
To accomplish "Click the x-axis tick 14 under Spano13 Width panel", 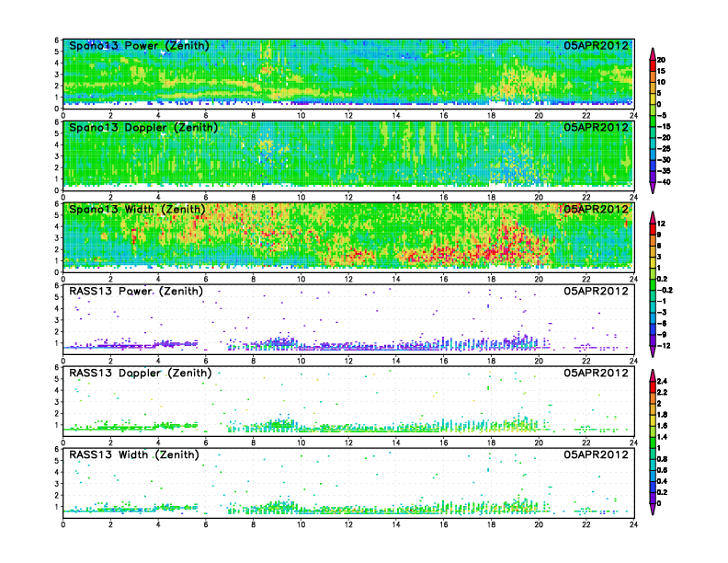I will pos(396,279).
